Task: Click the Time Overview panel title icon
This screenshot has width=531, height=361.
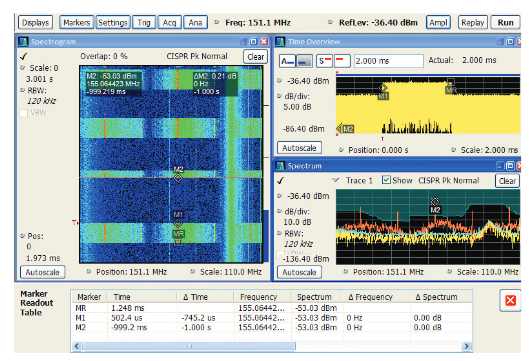Action: [280, 42]
